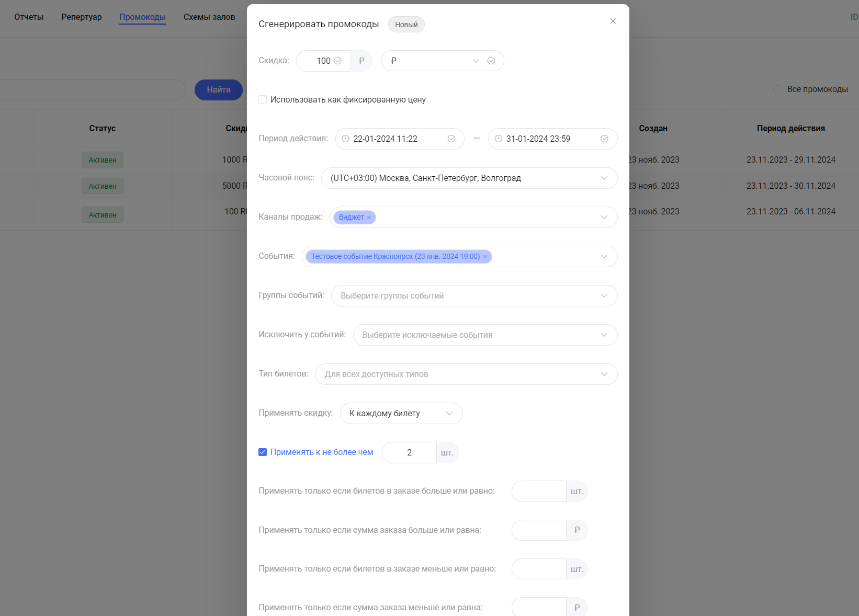Click the period 23.11.2023 - 29.11.2024 cell
Screen dimensions: 859x616
(790, 159)
